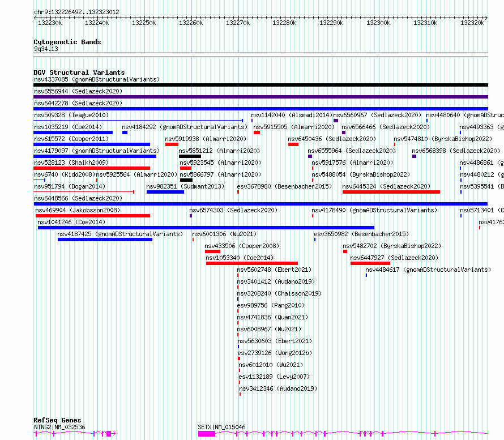Select black bar under nsv5851212
The width and height of the screenshot is (504, 440).
click(190, 156)
